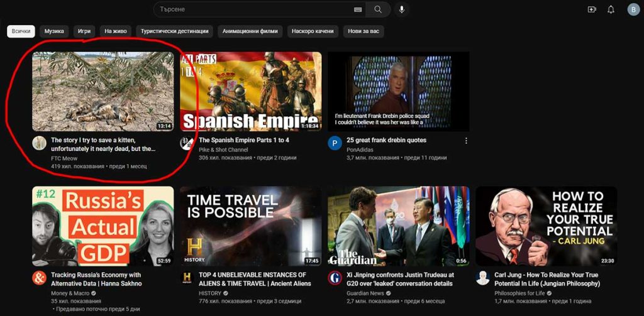
Task: Open Guardian News channel avatar
Action: coord(335,278)
